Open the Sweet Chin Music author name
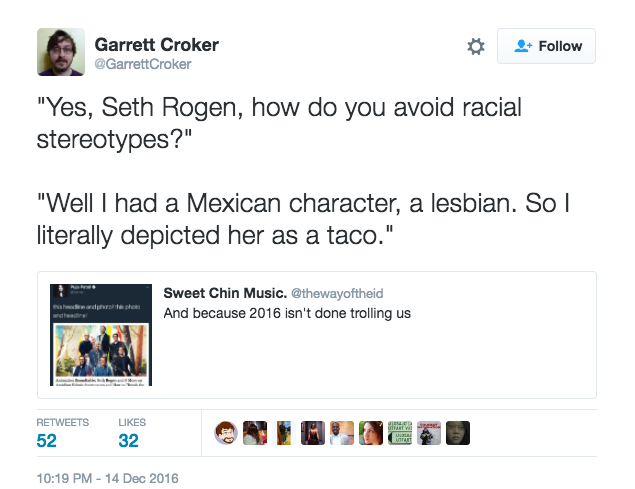This screenshot has height=489, width=635. 225,293
